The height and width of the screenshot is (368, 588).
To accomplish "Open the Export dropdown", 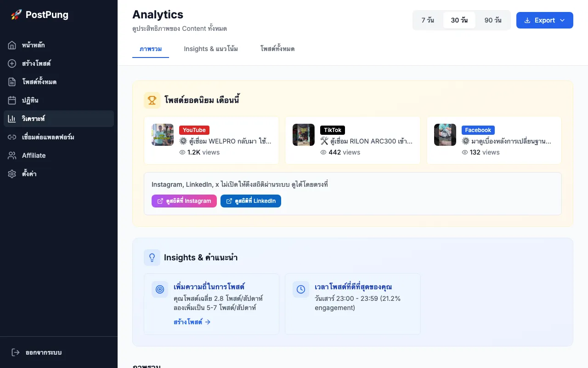I will pos(544,20).
